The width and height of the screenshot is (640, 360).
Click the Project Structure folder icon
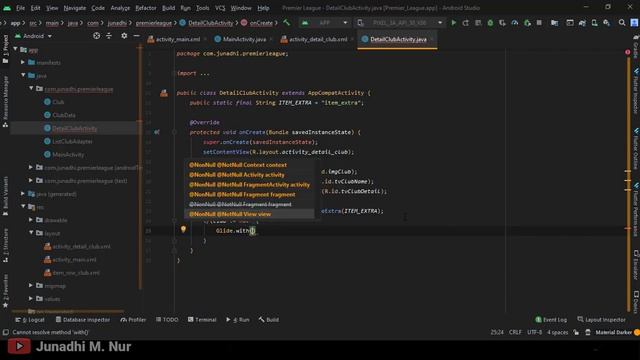tap(554, 23)
